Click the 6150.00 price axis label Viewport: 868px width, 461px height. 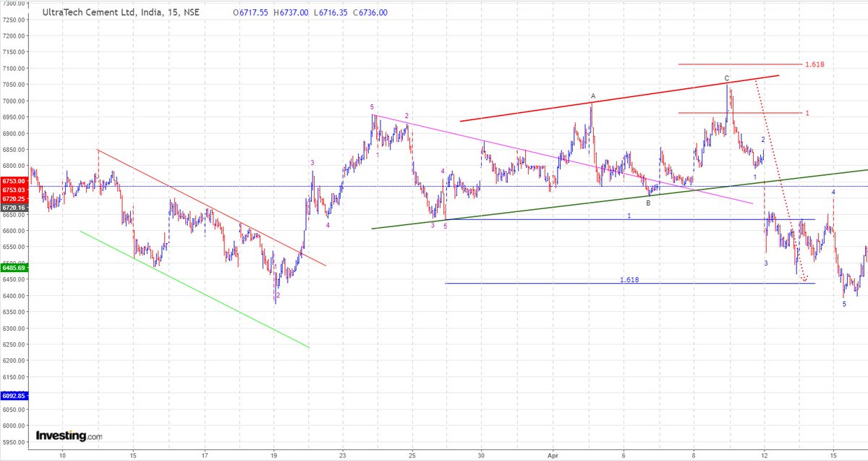(x=14, y=377)
